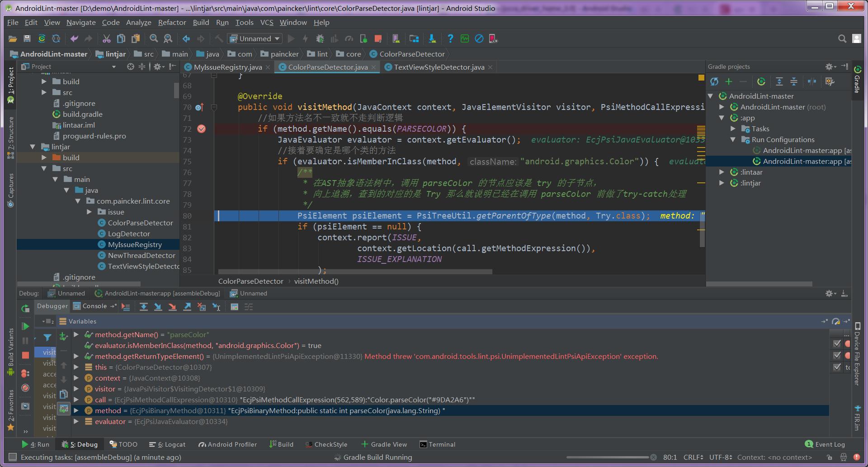Open Search Everywhere magnifier at top right
Viewport: 868px width, 467px height.
pyautogui.click(x=842, y=39)
